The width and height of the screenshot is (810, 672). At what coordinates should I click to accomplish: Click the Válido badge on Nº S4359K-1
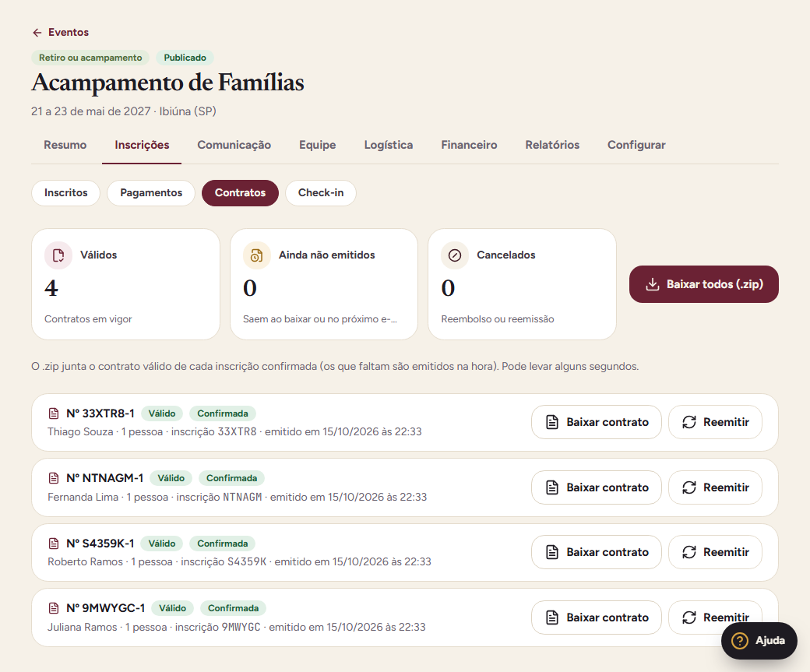[x=162, y=544]
